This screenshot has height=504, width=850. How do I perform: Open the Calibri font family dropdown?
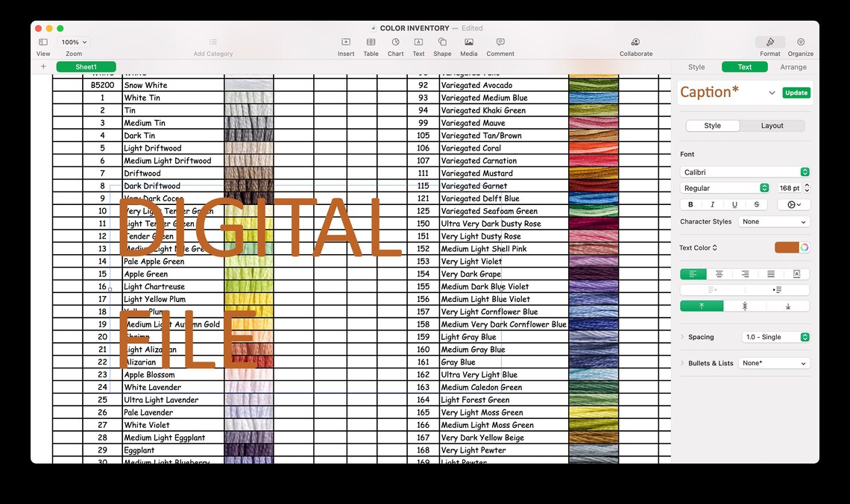pos(745,171)
